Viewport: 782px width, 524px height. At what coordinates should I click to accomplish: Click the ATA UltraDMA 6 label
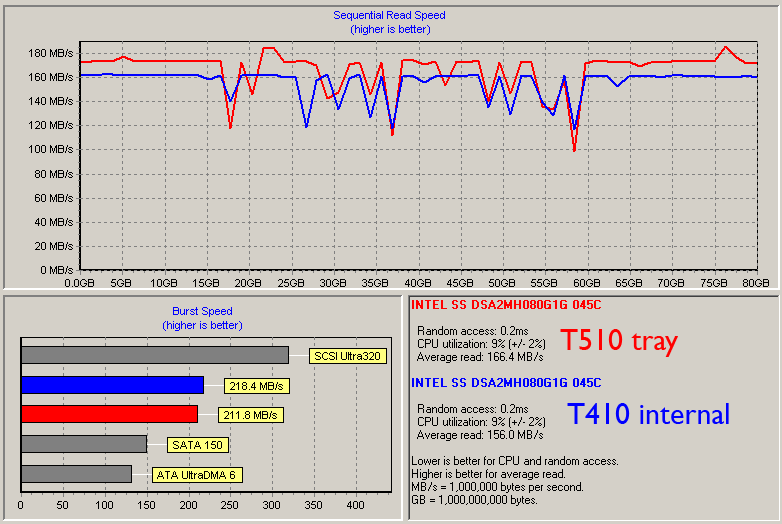pos(197,475)
